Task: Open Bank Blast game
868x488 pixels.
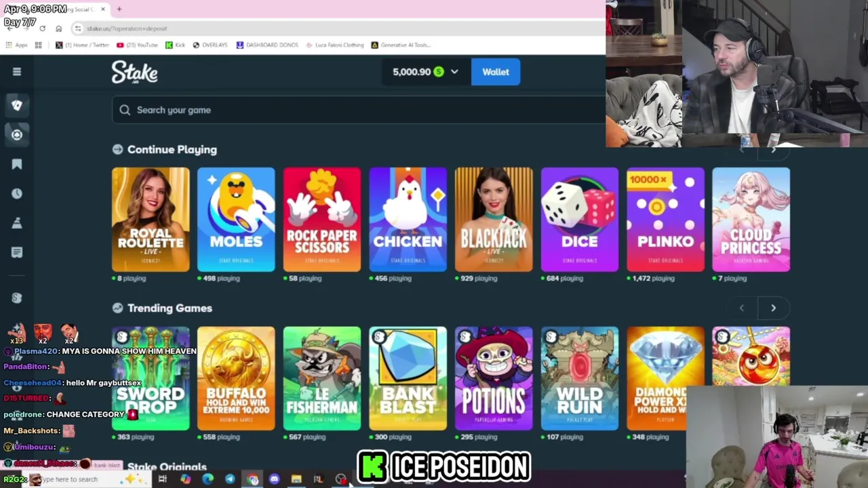Action: click(408, 378)
